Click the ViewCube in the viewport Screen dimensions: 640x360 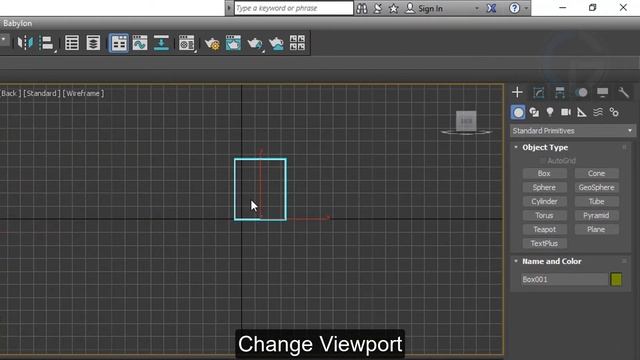(466, 121)
